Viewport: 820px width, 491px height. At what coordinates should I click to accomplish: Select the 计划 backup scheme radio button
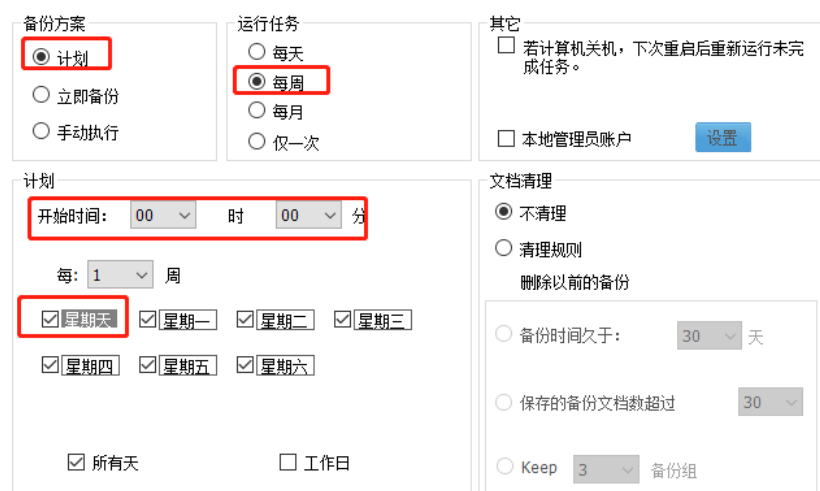click(x=41, y=57)
